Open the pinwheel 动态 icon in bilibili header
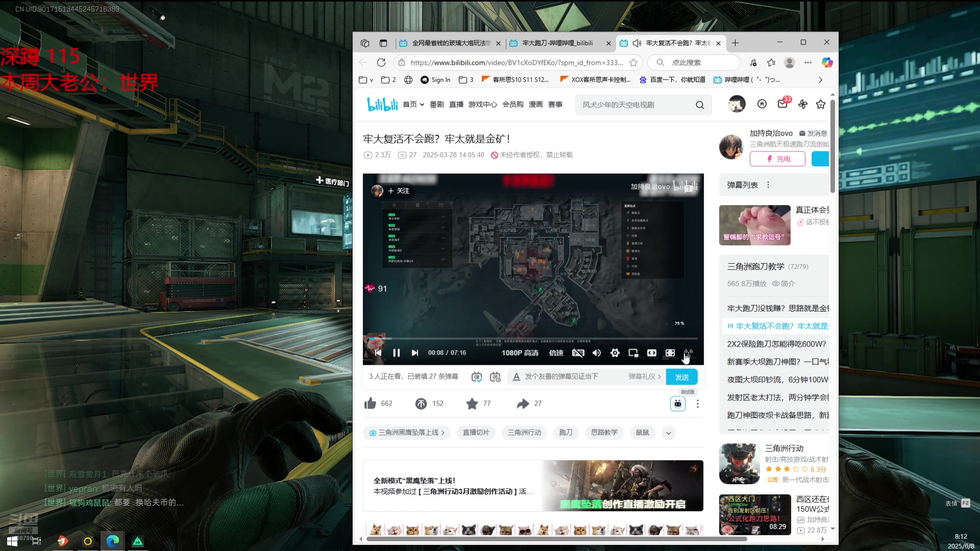Viewport: 980px width, 551px height. (x=802, y=104)
